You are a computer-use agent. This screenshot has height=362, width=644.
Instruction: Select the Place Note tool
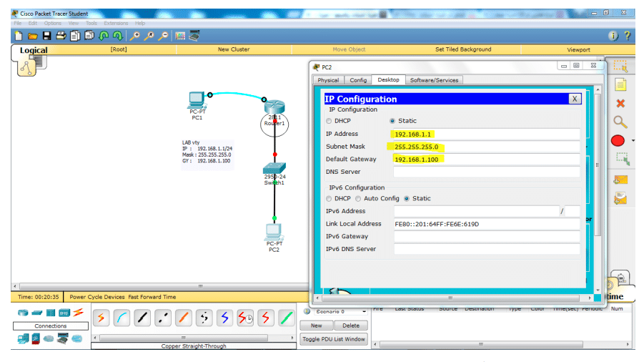pyautogui.click(x=620, y=85)
